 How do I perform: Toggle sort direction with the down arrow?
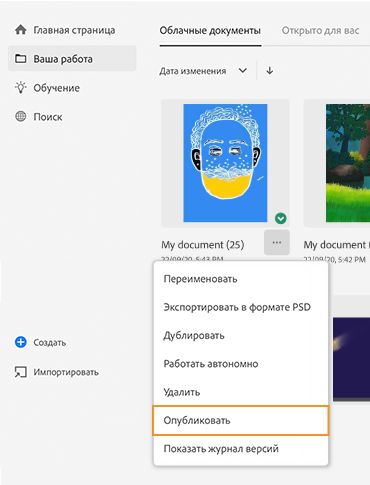coord(270,71)
